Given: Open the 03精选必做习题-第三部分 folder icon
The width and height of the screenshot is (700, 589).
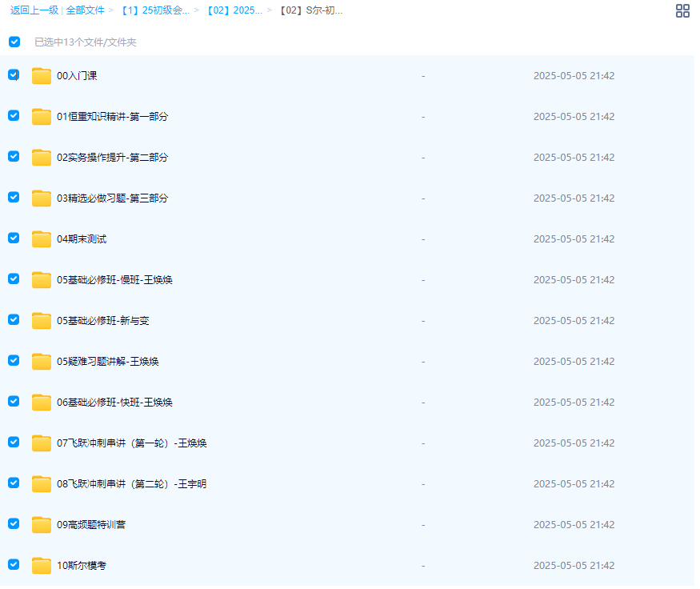Looking at the screenshot, I should (x=41, y=198).
